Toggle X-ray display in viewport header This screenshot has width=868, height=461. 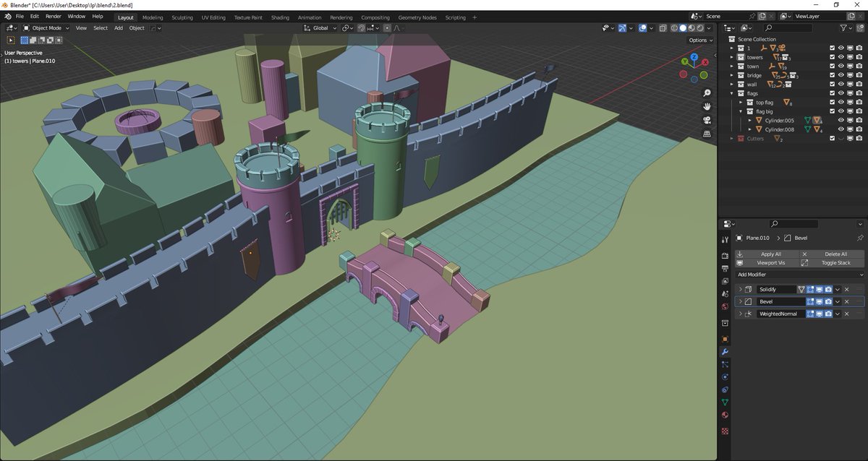pyautogui.click(x=663, y=28)
